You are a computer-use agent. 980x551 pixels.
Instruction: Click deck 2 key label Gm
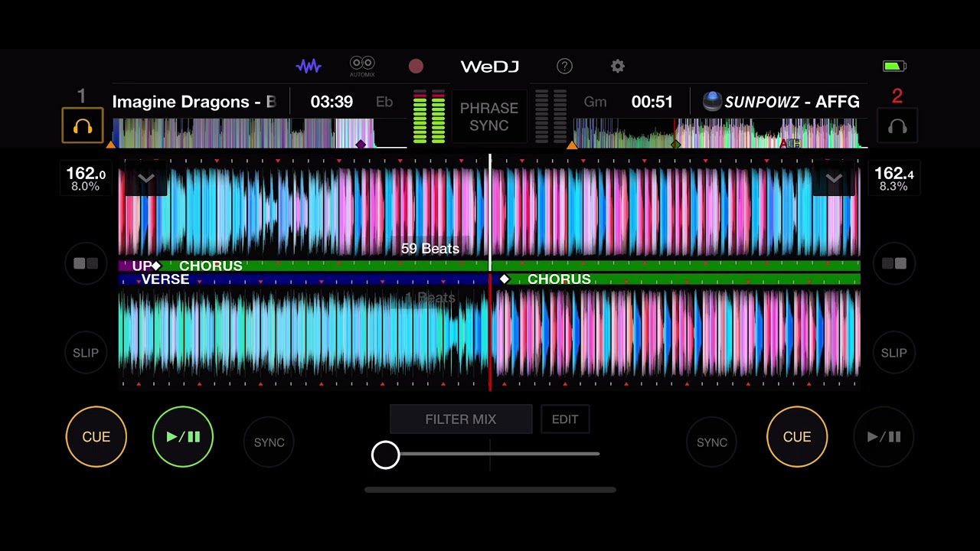[x=595, y=102]
